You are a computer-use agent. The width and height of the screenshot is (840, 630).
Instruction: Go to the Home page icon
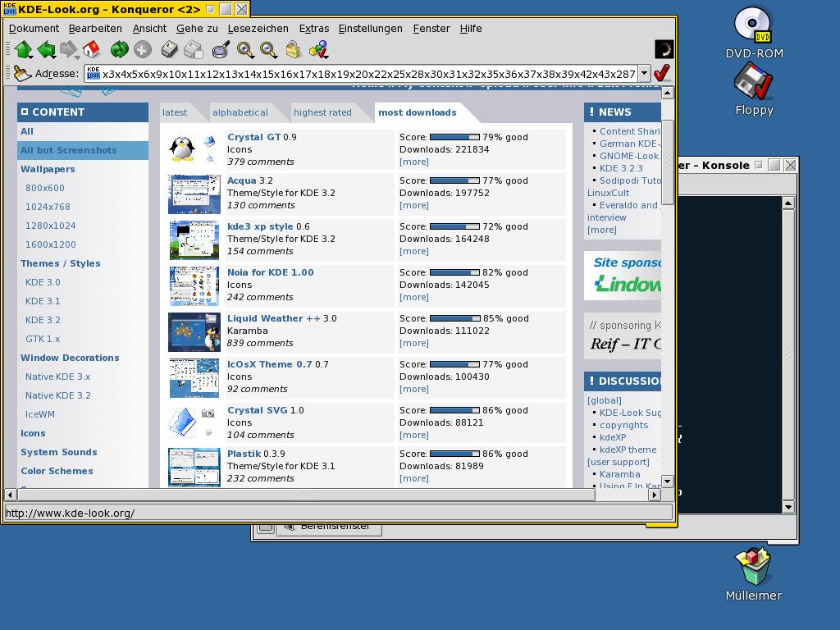(x=92, y=49)
